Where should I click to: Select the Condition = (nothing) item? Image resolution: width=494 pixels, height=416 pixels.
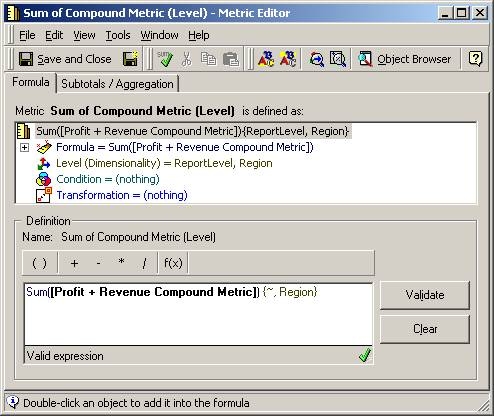108,179
